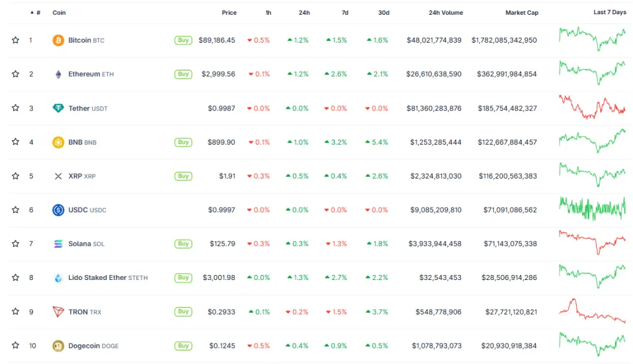Click the 7d column header
Viewport: 633px width, 364px height.
pos(344,12)
